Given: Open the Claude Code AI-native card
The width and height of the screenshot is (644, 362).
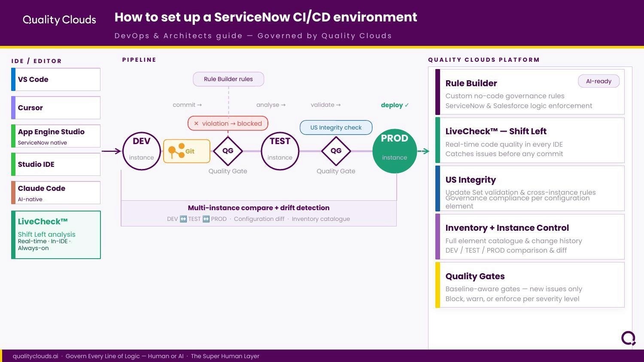Looking at the screenshot, I should [56, 193].
